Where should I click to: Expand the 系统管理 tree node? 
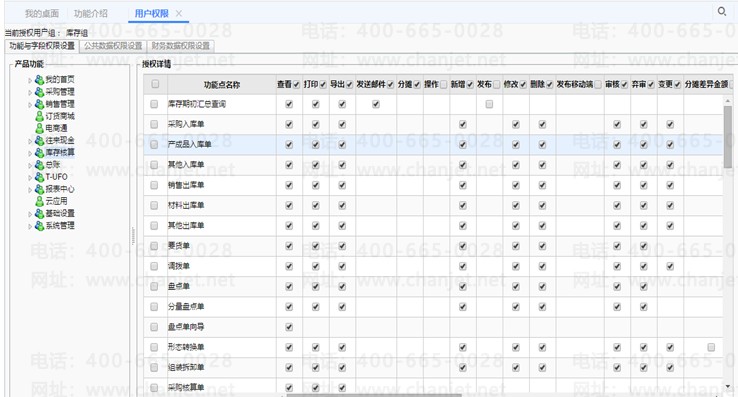[30, 227]
